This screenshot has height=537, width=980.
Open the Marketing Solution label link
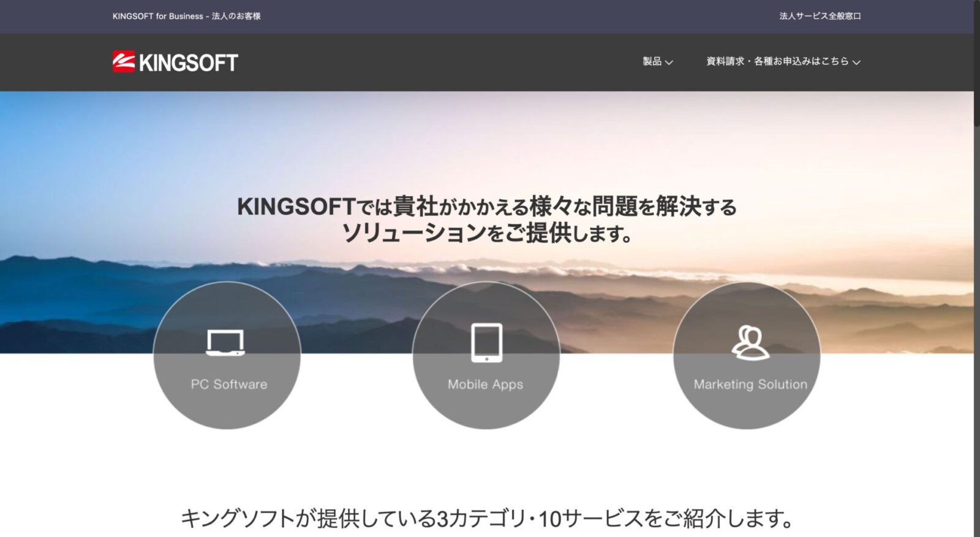[750, 384]
